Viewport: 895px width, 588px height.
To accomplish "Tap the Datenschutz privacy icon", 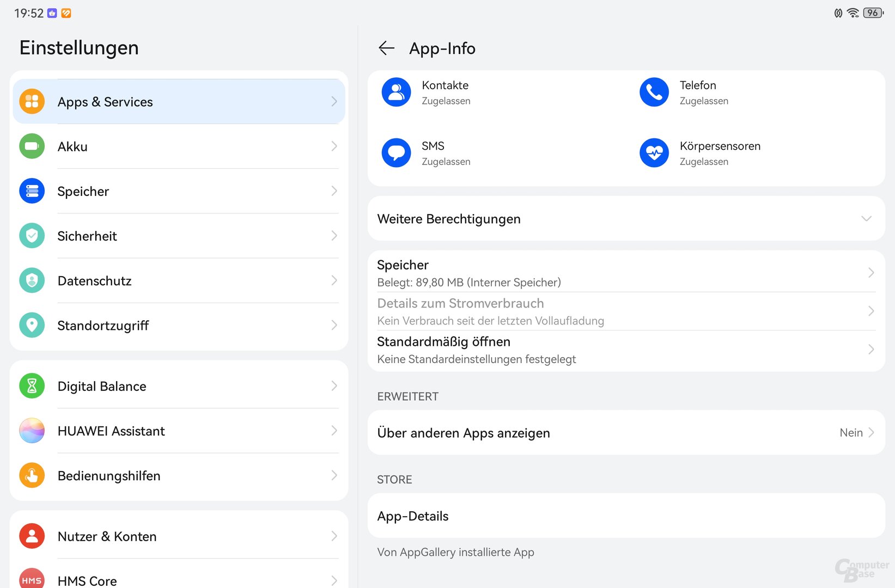I will tap(32, 280).
